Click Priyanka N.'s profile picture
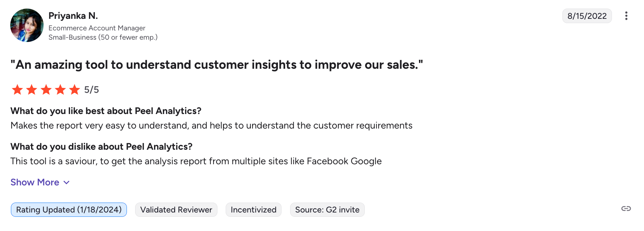This screenshot has width=644, height=231. pyautogui.click(x=27, y=25)
